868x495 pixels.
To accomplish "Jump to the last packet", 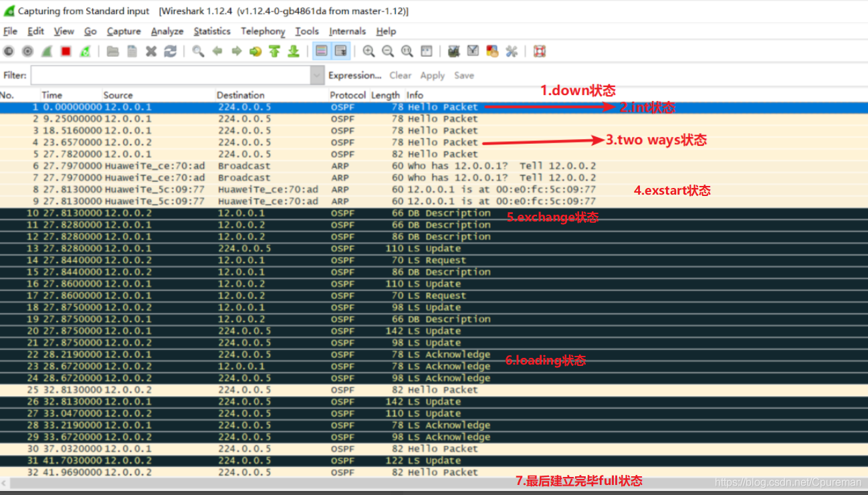I will 293,52.
